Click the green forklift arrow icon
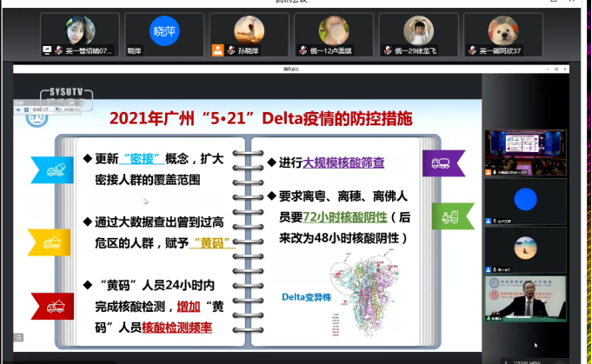 click(452, 215)
